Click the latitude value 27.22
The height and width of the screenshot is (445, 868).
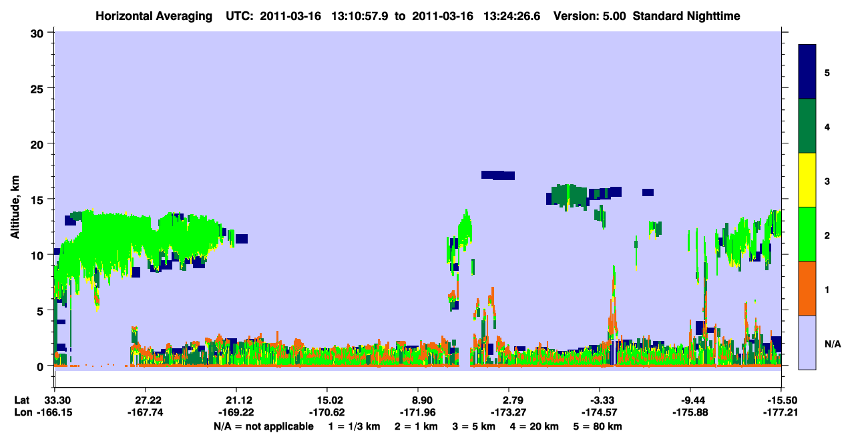pyautogui.click(x=146, y=400)
